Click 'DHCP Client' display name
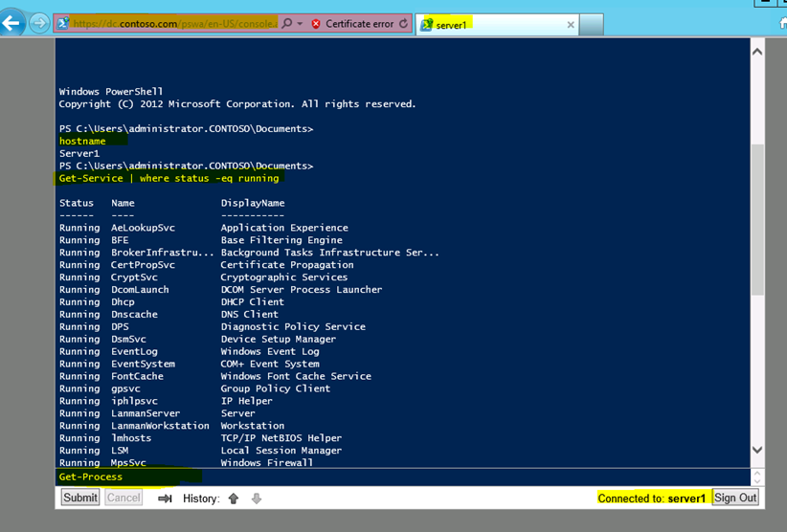This screenshot has height=532, width=787. 253,301
